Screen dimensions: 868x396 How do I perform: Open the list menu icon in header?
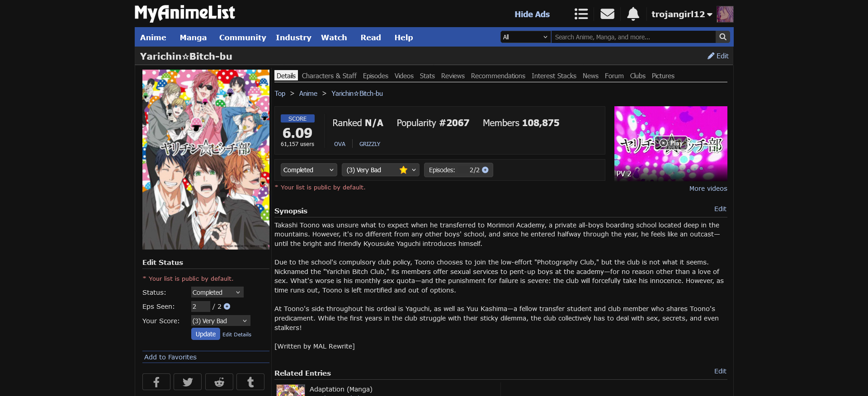click(581, 14)
